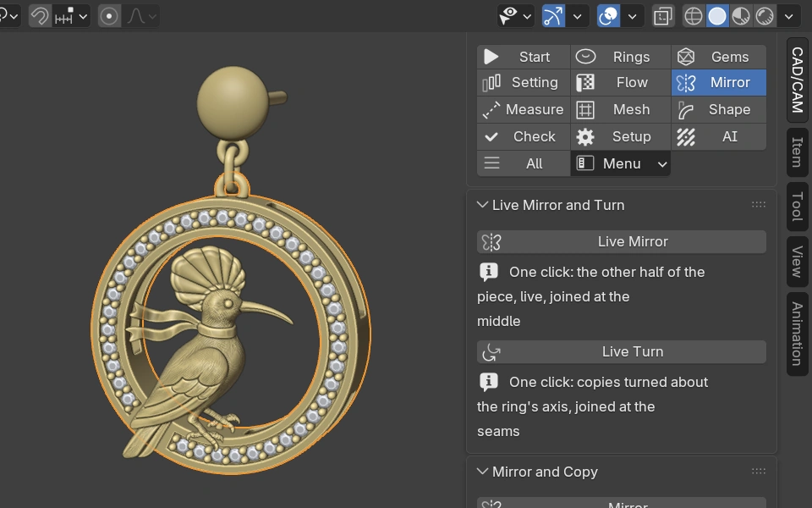Click the Live Mirror button
This screenshot has width=812, height=508.
622,241
